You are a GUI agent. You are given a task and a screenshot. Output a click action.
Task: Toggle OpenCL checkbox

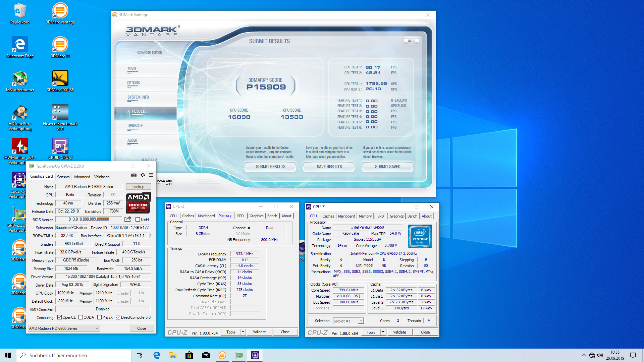59,317
